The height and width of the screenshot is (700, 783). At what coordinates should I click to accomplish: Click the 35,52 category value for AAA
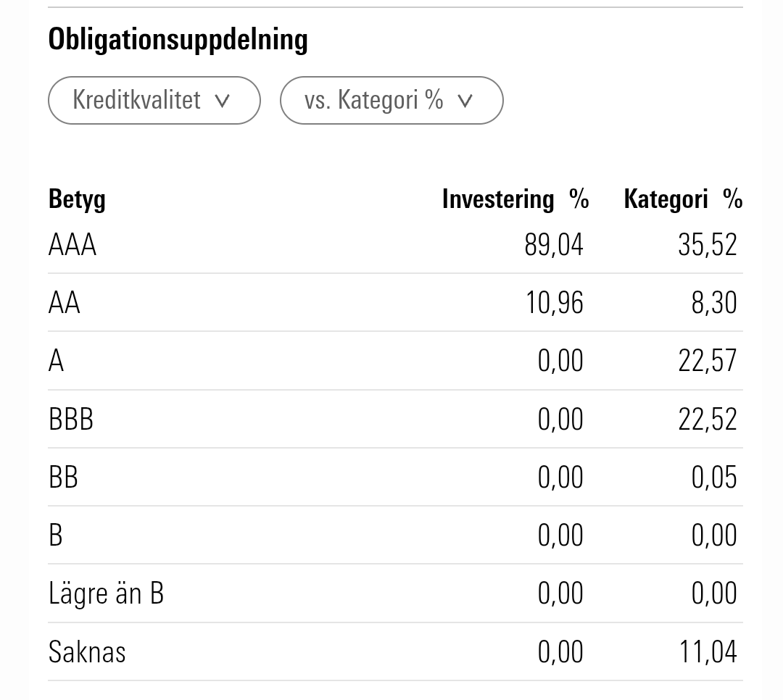[708, 245]
